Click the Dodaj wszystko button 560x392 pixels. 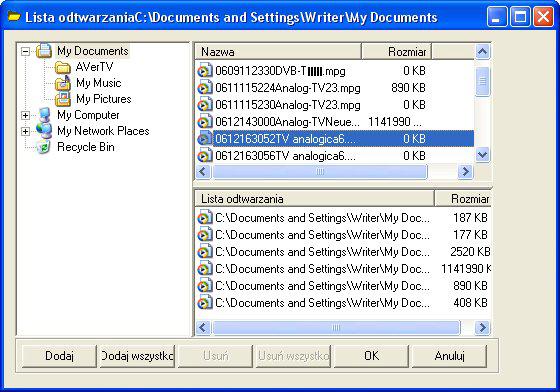tap(137, 356)
